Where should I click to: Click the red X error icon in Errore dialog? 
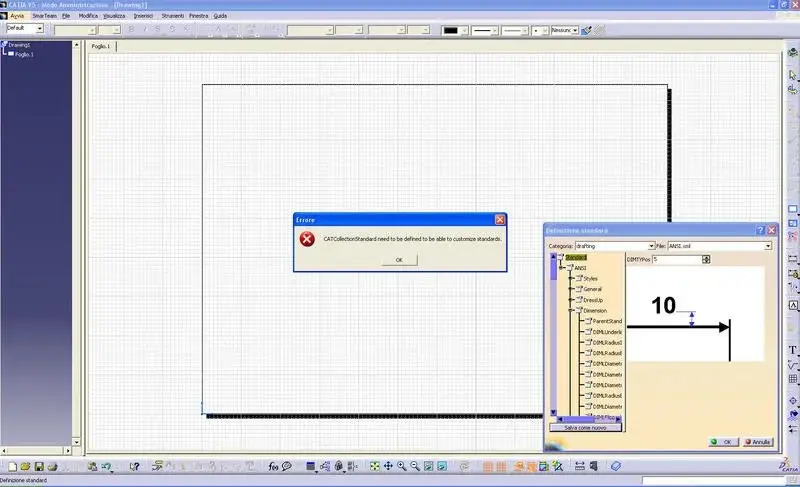[307, 239]
